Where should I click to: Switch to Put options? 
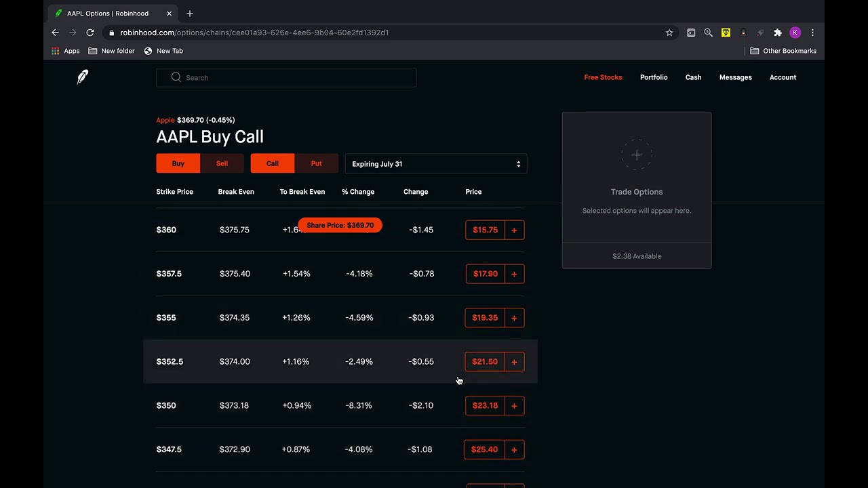tap(316, 163)
